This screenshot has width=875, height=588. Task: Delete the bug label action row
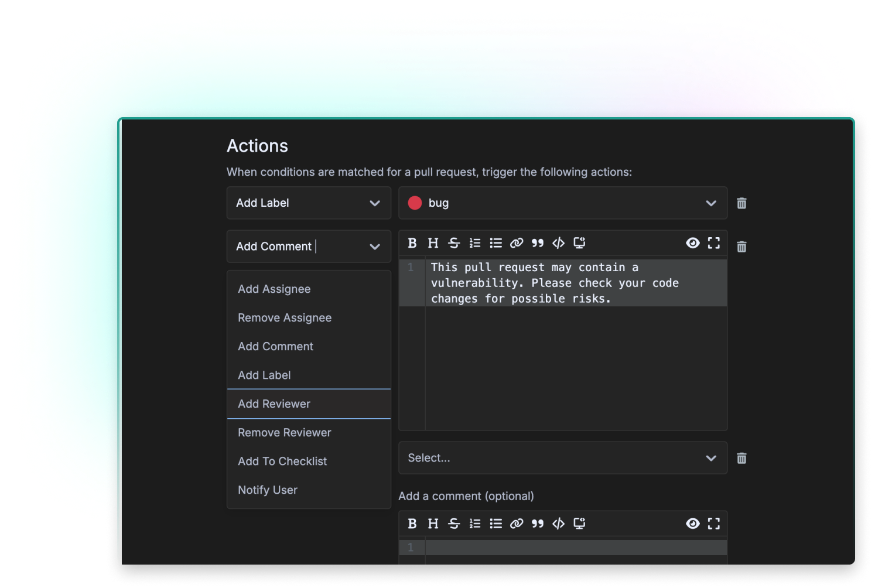click(741, 203)
